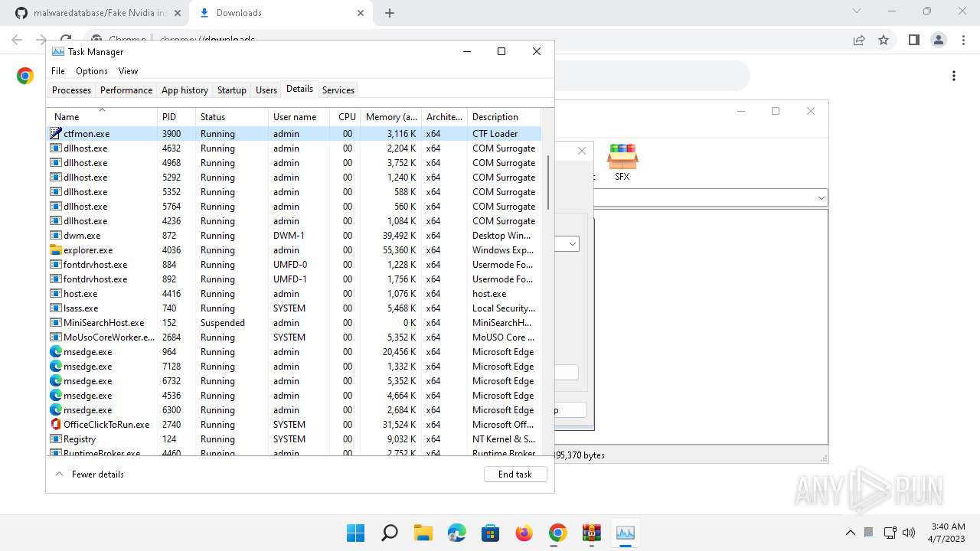Open the Downloads page three-dot menu
Screen dimensions: 980x551
[x=954, y=76]
